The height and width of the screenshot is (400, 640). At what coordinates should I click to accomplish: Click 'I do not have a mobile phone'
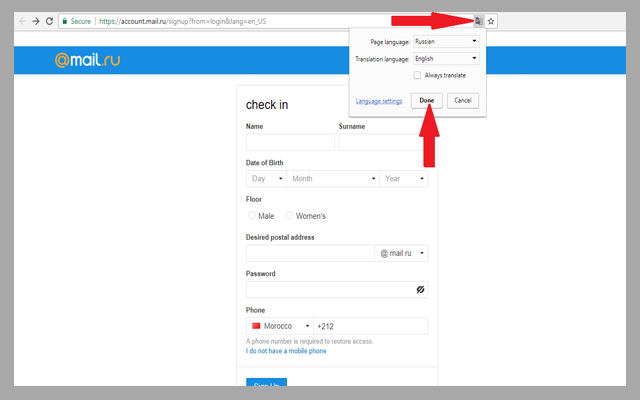point(286,351)
